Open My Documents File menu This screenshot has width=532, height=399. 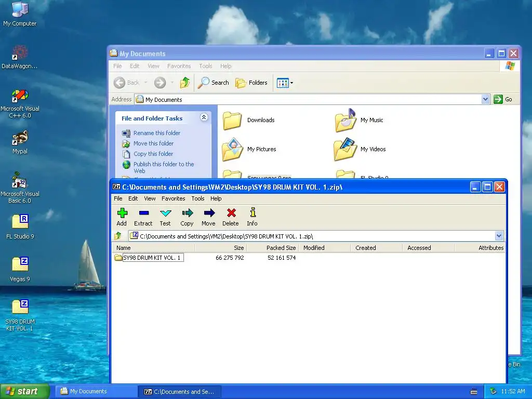pos(117,66)
